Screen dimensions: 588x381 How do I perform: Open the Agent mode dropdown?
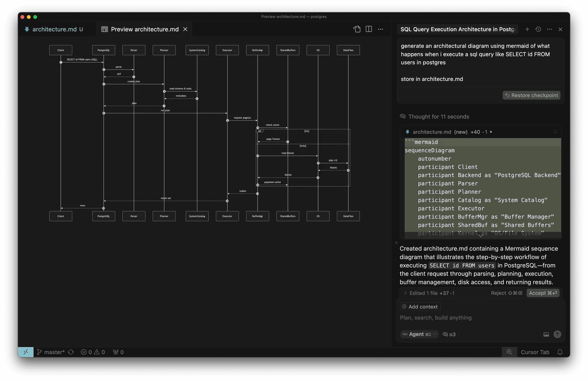pos(419,334)
